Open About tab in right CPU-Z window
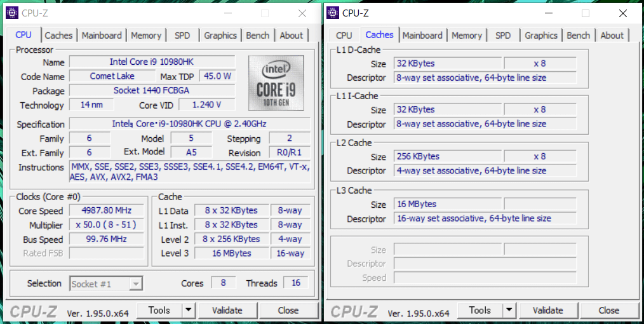 coord(612,36)
